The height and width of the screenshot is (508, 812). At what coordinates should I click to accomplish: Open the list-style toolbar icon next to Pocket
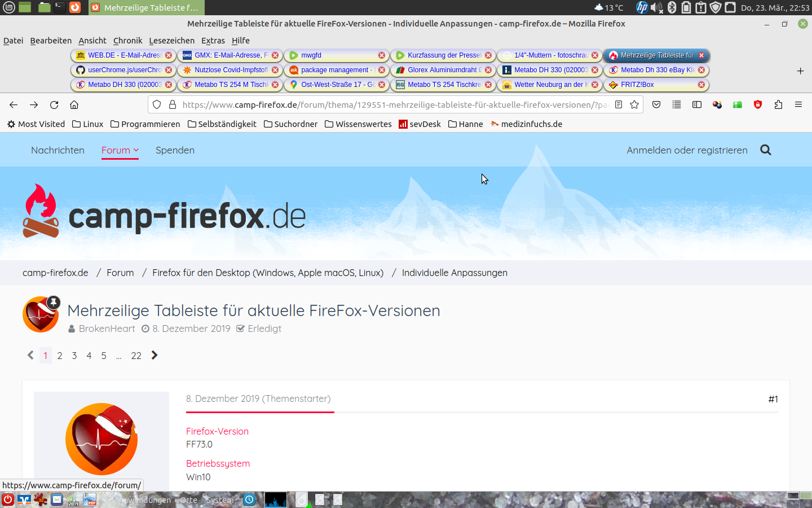(x=677, y=104)
